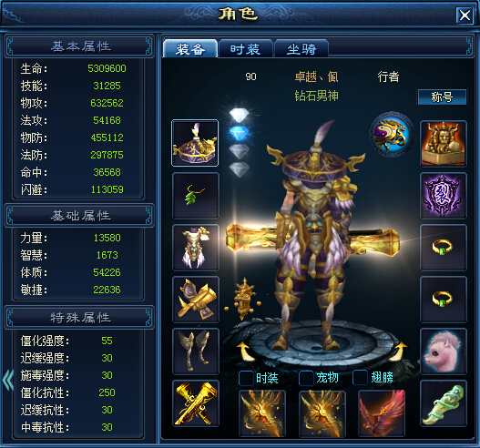Select the glowing blue diamond gem
This screenshot has height=448, width=480.
click(239, 134)
